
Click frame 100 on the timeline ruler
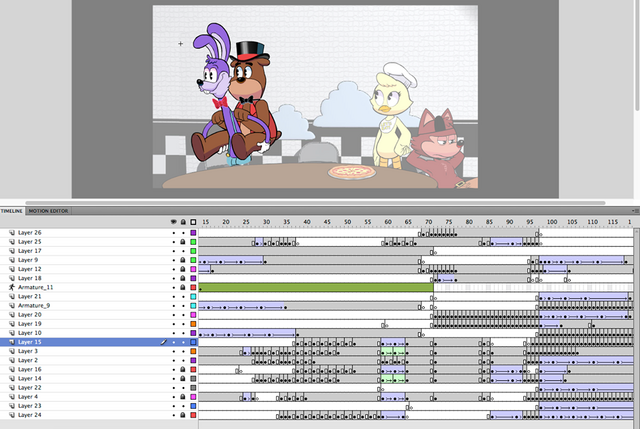[x=552, y=222]
